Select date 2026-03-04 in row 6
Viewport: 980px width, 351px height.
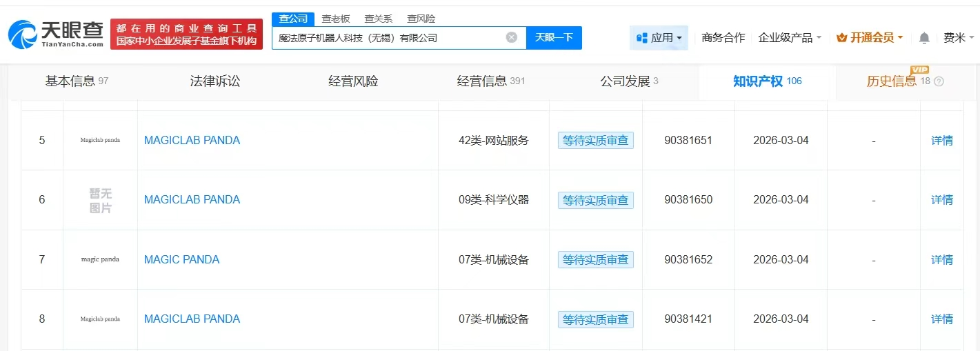(781, 200)
